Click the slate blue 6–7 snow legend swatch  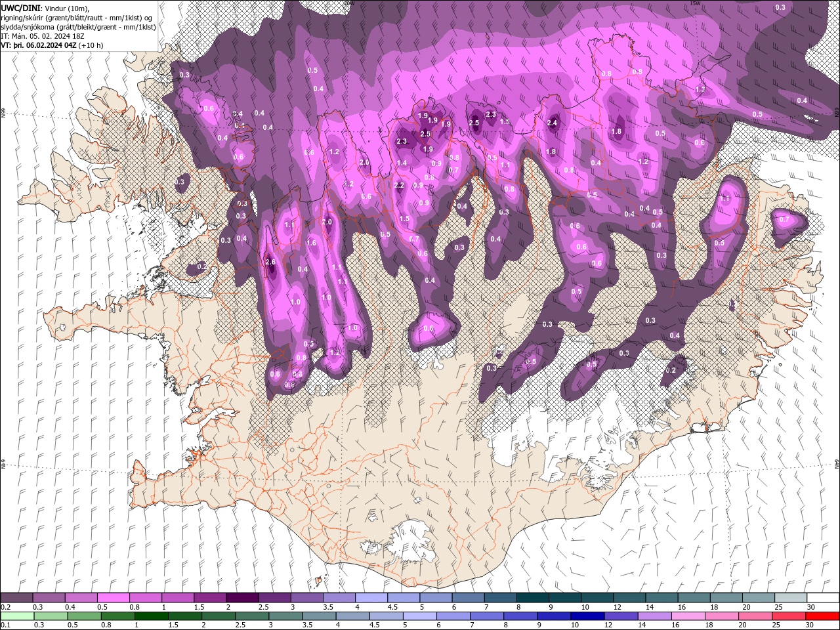[469, 598]
